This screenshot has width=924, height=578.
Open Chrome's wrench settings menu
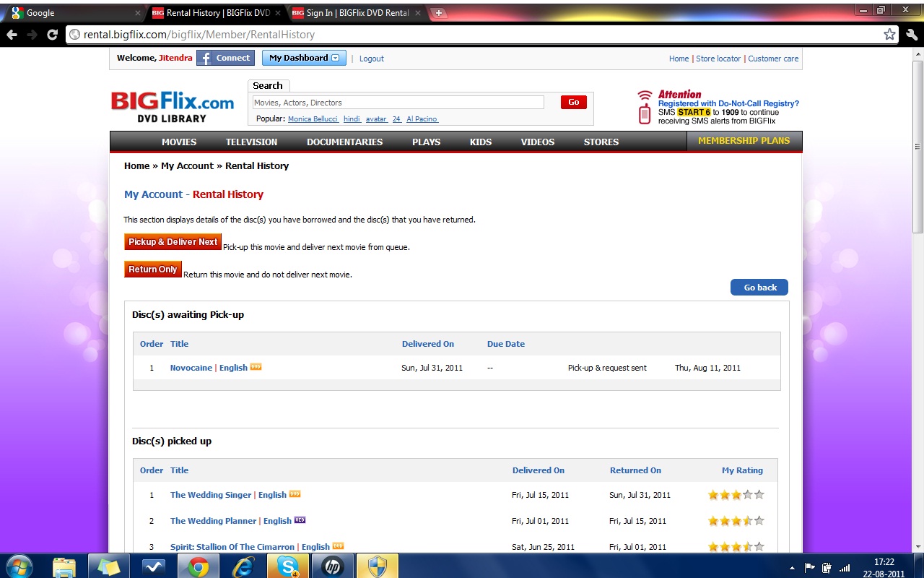(x=911, y=35)
